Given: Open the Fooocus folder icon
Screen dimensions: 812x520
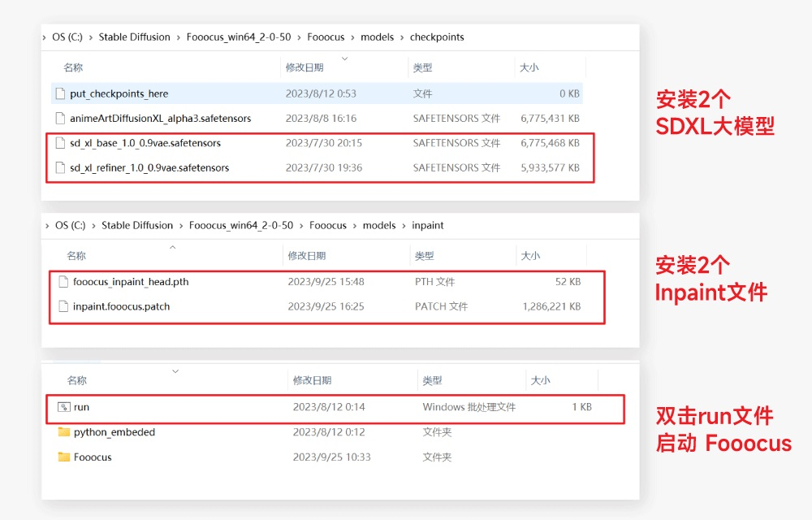Looking at the screenshot, I should point(64,457).
